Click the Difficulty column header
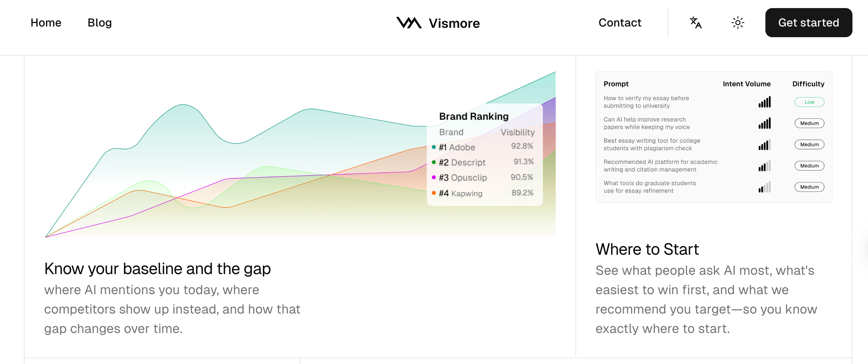This screenshot has height=364, width=868. [808, 84]
